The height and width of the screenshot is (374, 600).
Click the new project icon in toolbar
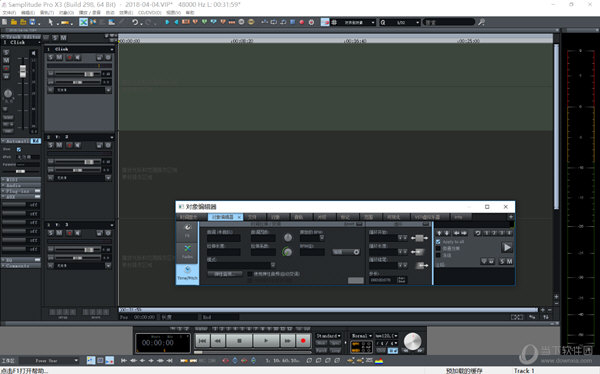click(x=5, y=22)
